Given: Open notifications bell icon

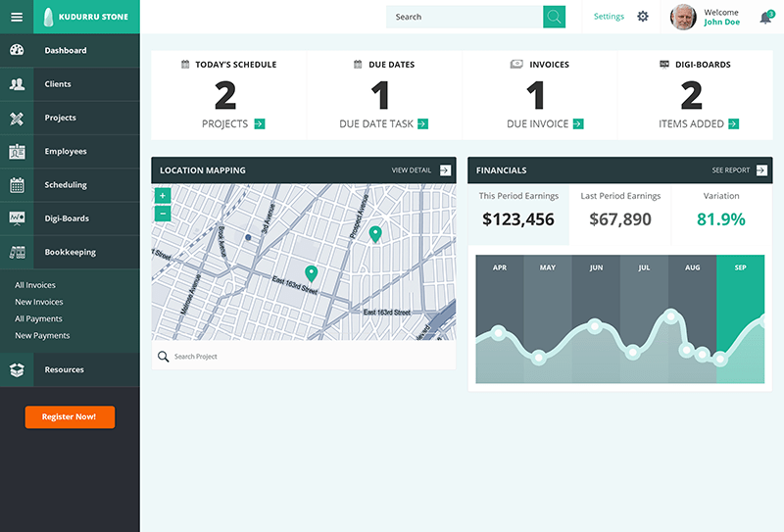Looking at the screenshot, I should coord(765,18).
